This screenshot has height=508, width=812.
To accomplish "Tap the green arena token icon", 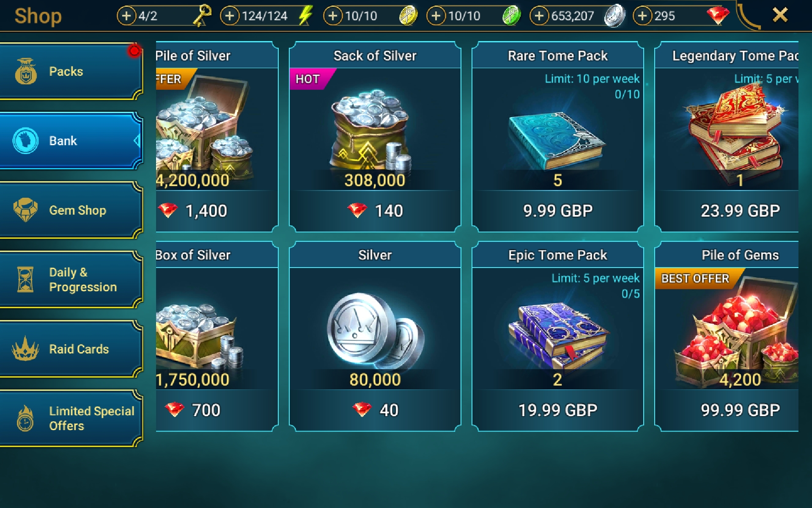I will [x=511, y=16].
